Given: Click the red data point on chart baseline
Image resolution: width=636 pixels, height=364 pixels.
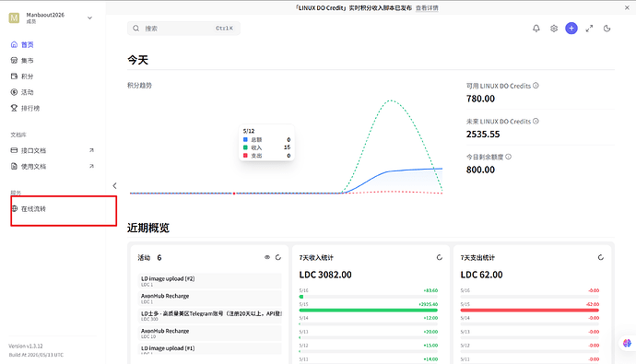Looking at the screenshot, I should coord(234,194).
